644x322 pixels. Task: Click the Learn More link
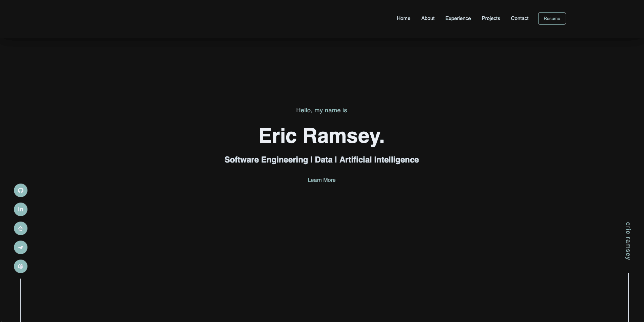pyautogui.click(x=322, y=180)
